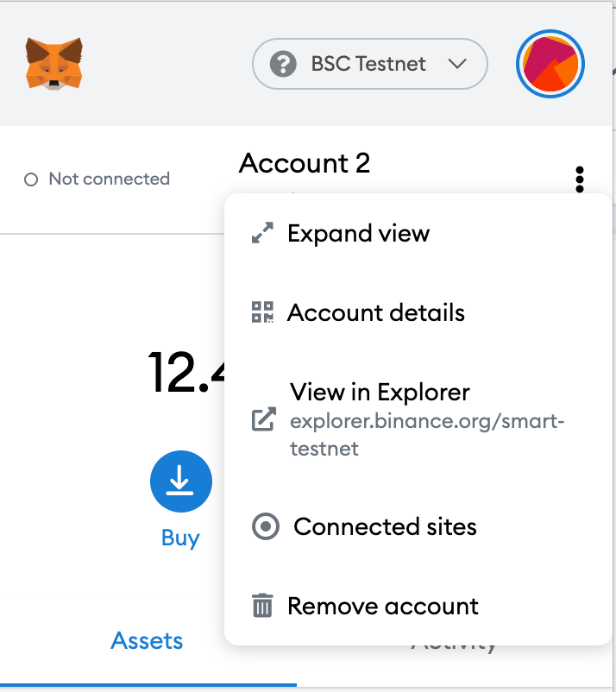Click the trash Remove account icon
616x692 pixels.
pos(262,606)
